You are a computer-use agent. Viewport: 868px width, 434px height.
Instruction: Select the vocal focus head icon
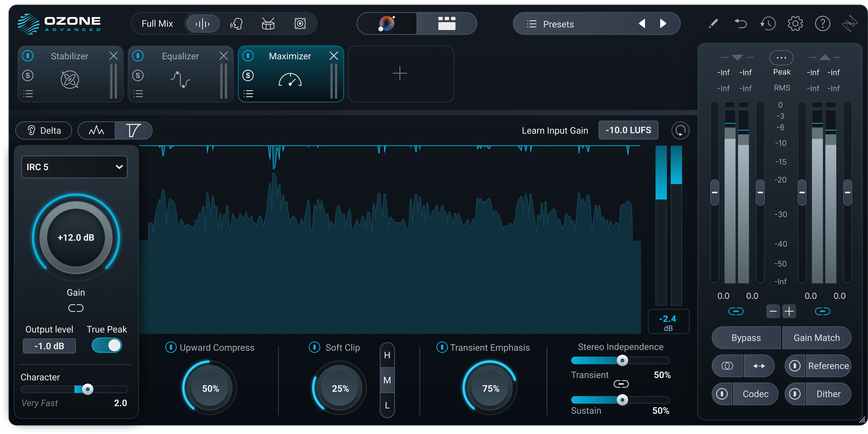(x=236, y=24)
